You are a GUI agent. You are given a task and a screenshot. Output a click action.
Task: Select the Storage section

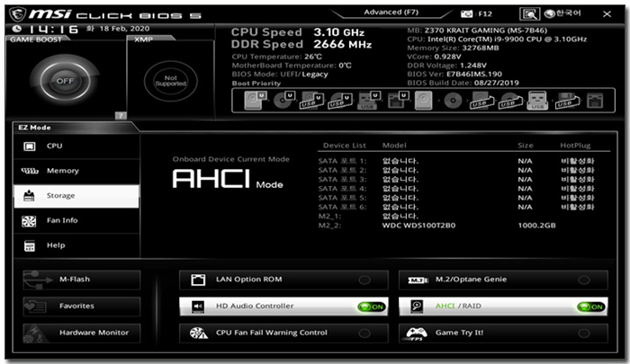click(76, 196)
